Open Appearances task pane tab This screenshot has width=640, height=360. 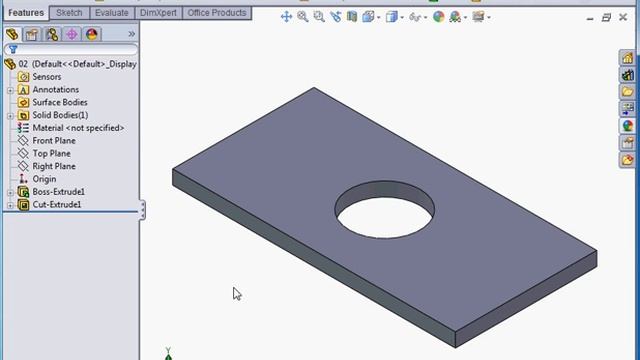[627, 126]
